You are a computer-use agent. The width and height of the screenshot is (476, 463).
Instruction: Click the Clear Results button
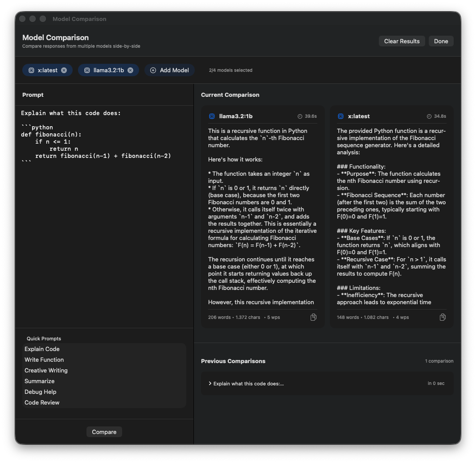click(402, 41)
